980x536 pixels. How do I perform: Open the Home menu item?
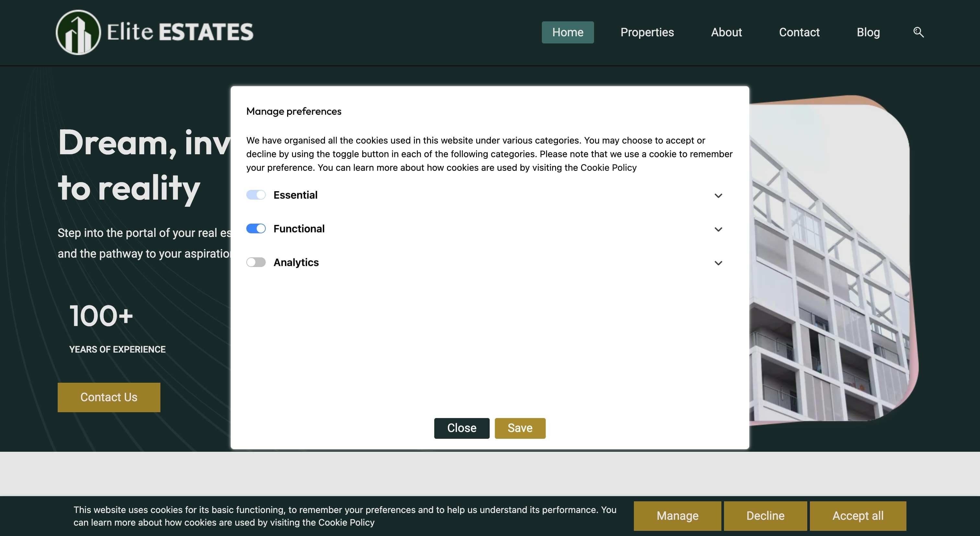coord(567,32)
